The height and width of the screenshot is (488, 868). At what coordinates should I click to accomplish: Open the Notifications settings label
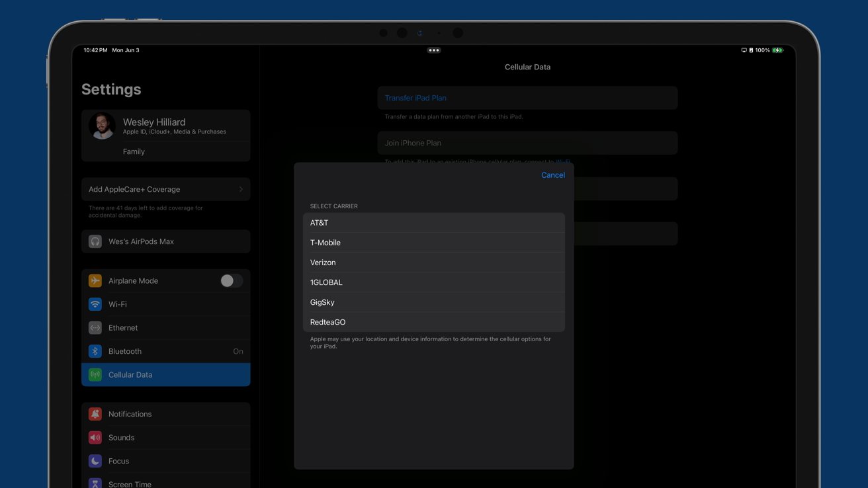click(130, 414)
